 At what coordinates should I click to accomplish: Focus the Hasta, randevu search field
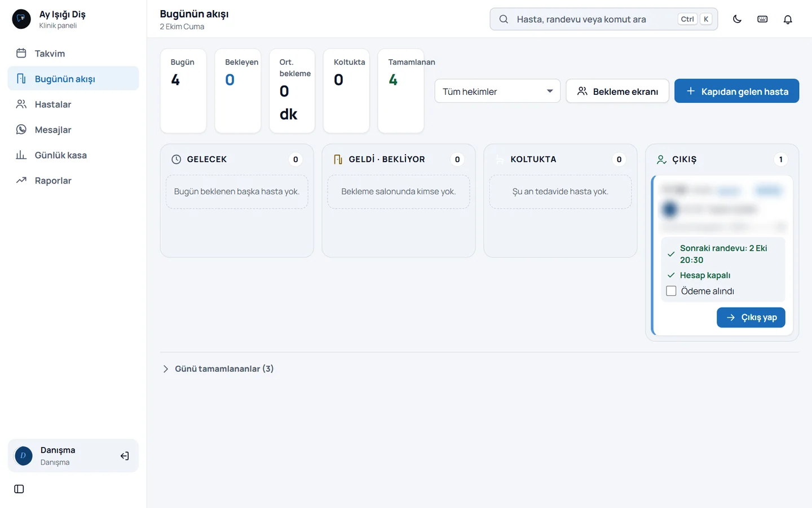pyautogui.click(x=603, y=19)
